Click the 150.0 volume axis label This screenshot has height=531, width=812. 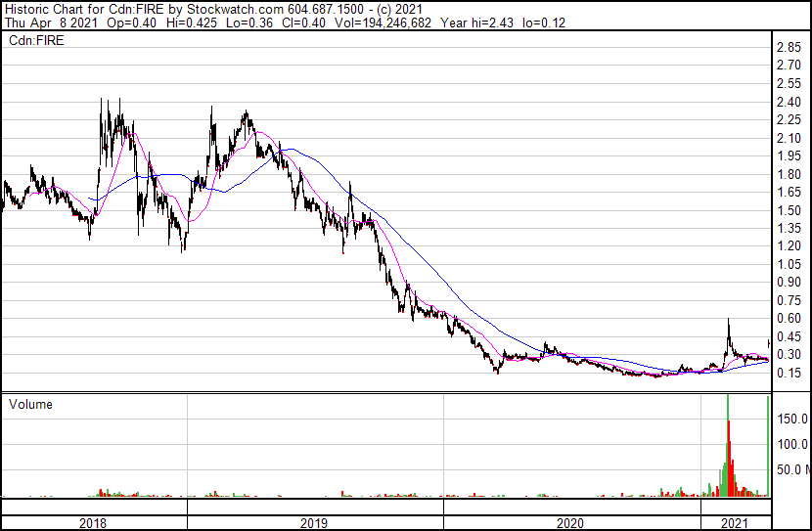pyautogui.click(x=792, y=419)
